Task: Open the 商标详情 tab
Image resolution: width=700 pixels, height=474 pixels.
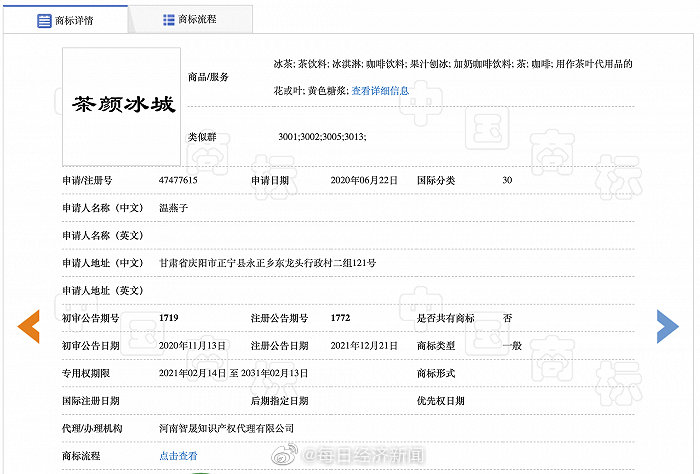Action: (65, 20)
